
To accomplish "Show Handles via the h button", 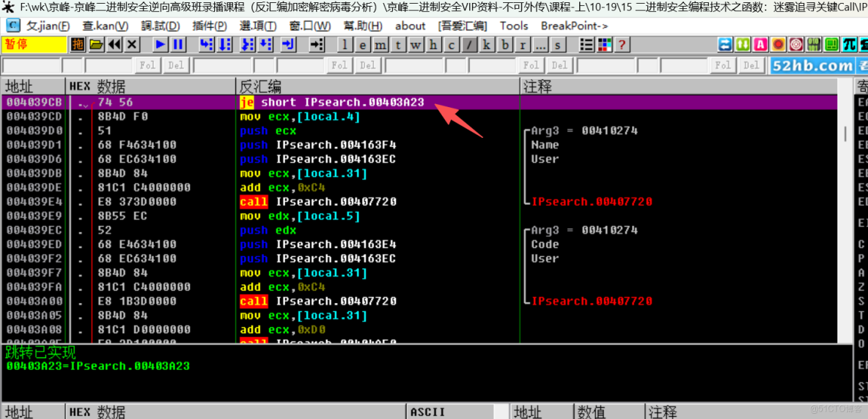I will pyautogui.click(x=433, y=45).
